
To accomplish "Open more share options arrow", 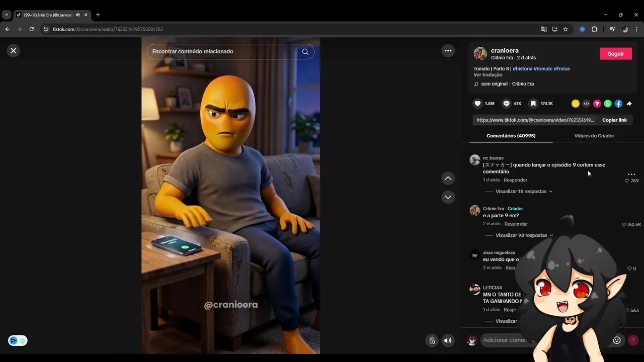I will 629,104.
